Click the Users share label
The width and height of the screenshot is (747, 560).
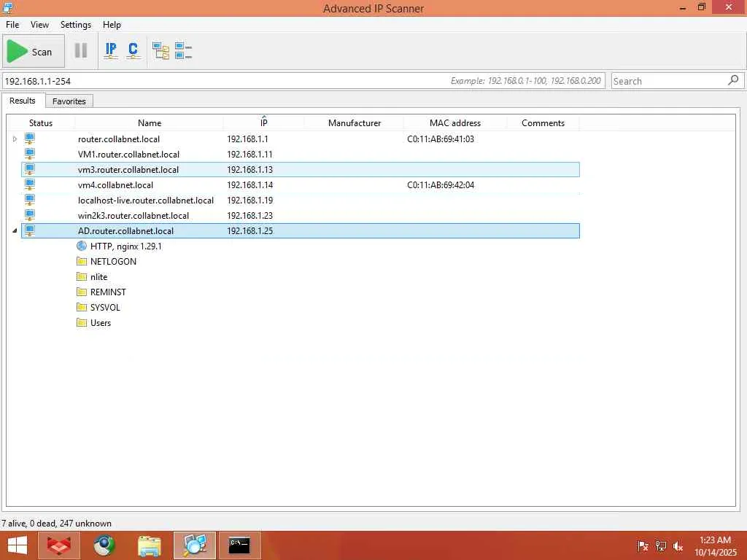coord(101,323)
